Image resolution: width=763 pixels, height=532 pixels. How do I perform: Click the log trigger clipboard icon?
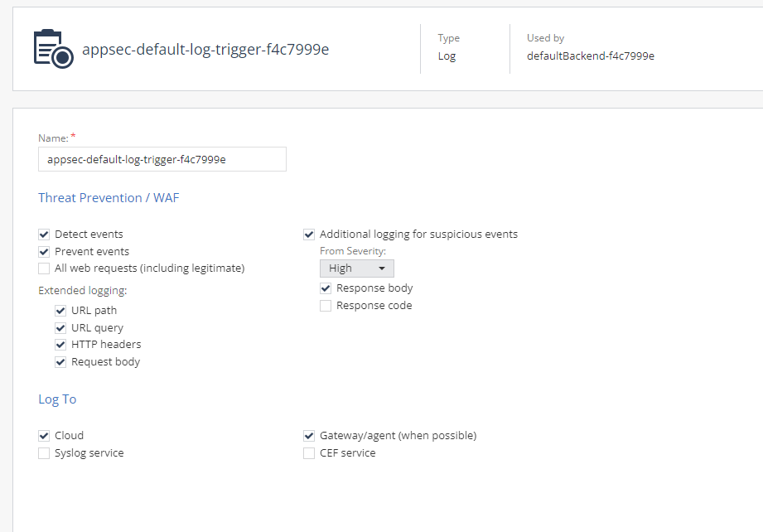point(54,49)
